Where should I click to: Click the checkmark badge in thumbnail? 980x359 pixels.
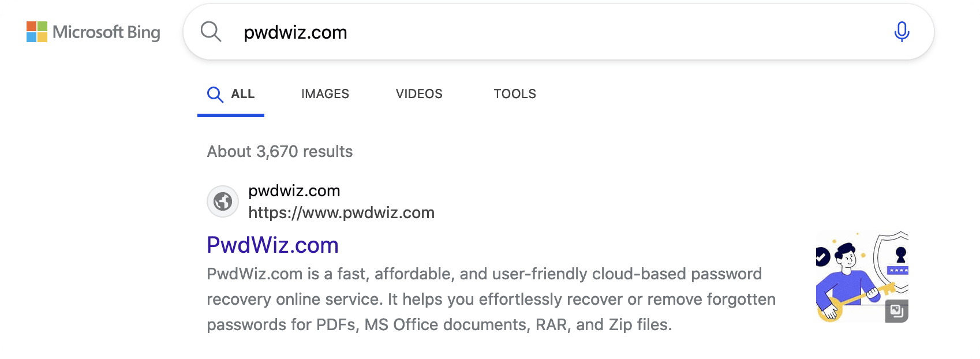point(822,257)
